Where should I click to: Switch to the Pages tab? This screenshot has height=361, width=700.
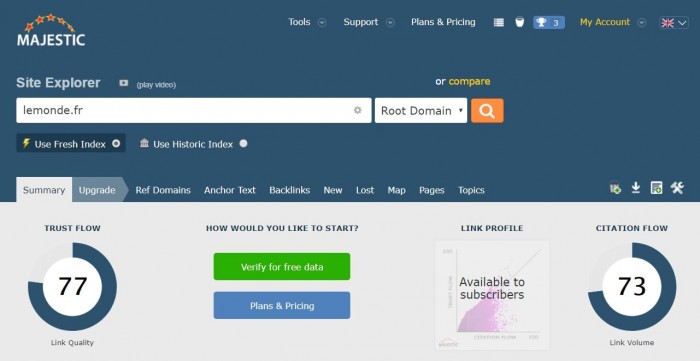432,191
